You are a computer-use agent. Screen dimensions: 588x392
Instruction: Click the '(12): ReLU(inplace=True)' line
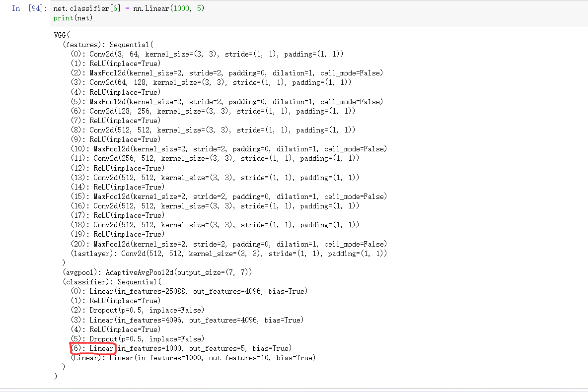coord(118,168)
